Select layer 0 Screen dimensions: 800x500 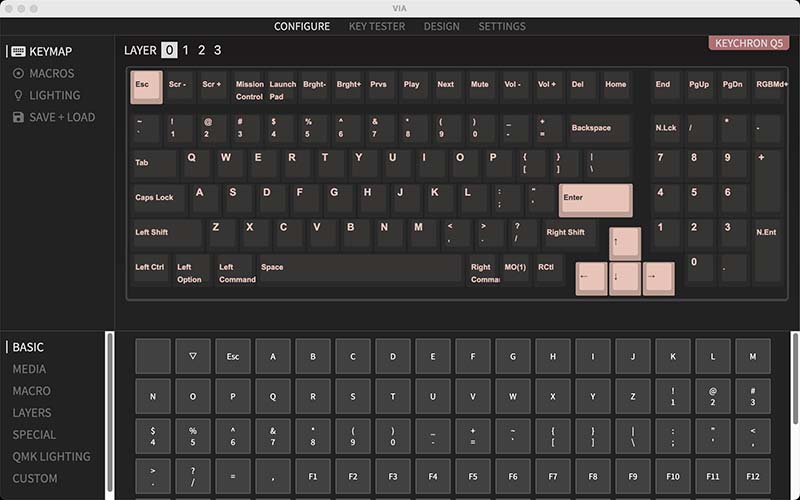(x=169, y=50)
